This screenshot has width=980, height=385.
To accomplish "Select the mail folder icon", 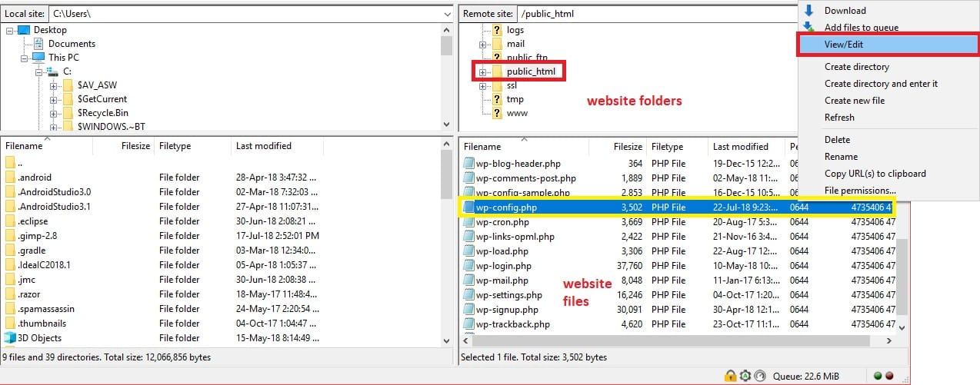I will 497,44.
